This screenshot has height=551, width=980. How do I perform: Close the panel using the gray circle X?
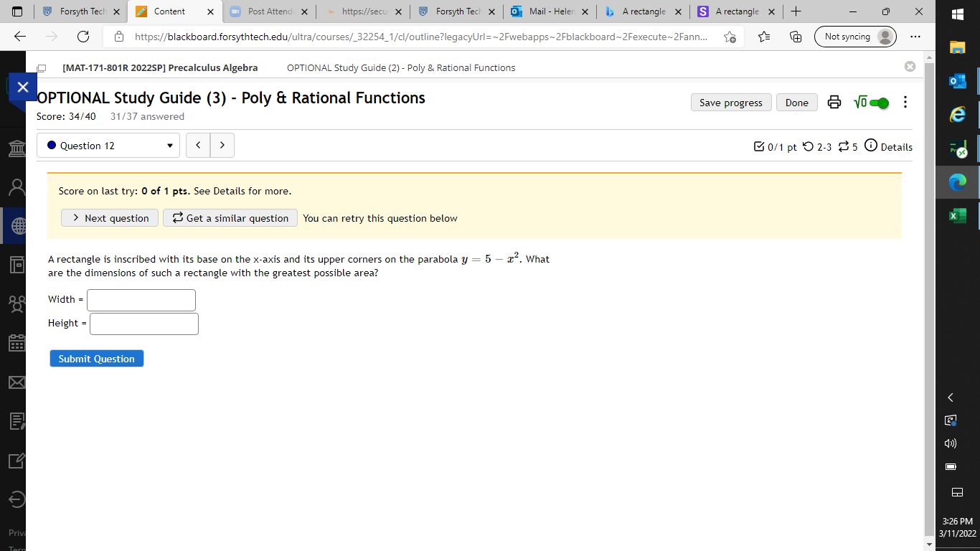(910, 66)
